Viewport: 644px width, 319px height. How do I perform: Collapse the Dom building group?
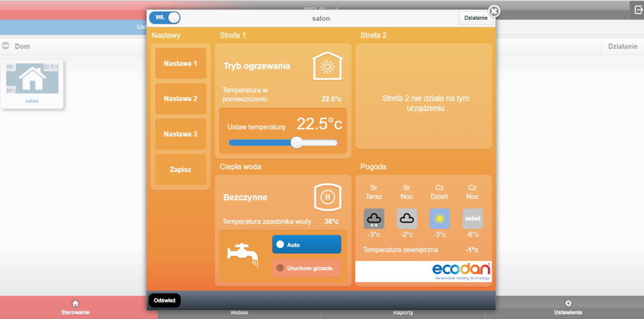click(x=6, y=46)
